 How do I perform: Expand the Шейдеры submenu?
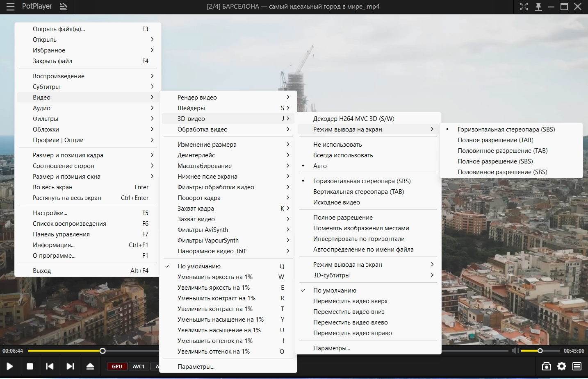tap(228, 108)
